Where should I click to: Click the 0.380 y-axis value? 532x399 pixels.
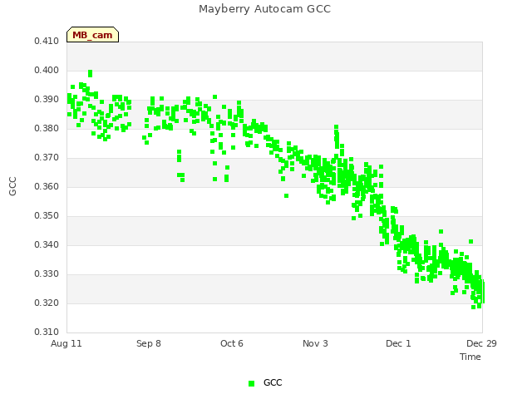[x=47, y=129]
